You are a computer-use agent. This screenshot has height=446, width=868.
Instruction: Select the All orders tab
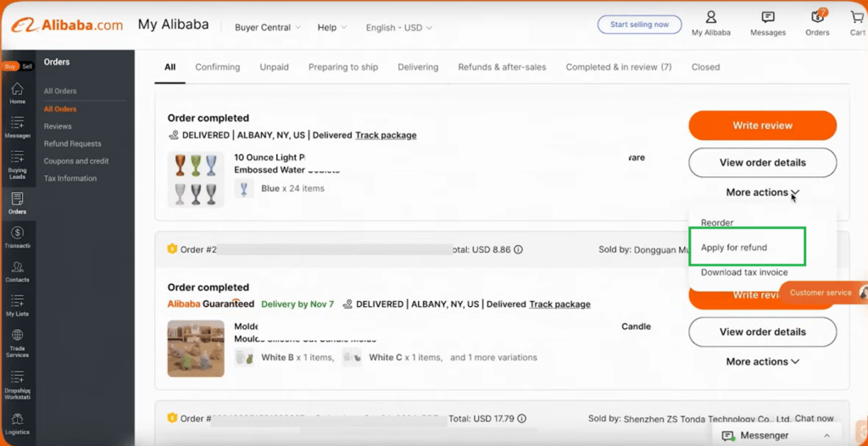[x=170, y=67]
